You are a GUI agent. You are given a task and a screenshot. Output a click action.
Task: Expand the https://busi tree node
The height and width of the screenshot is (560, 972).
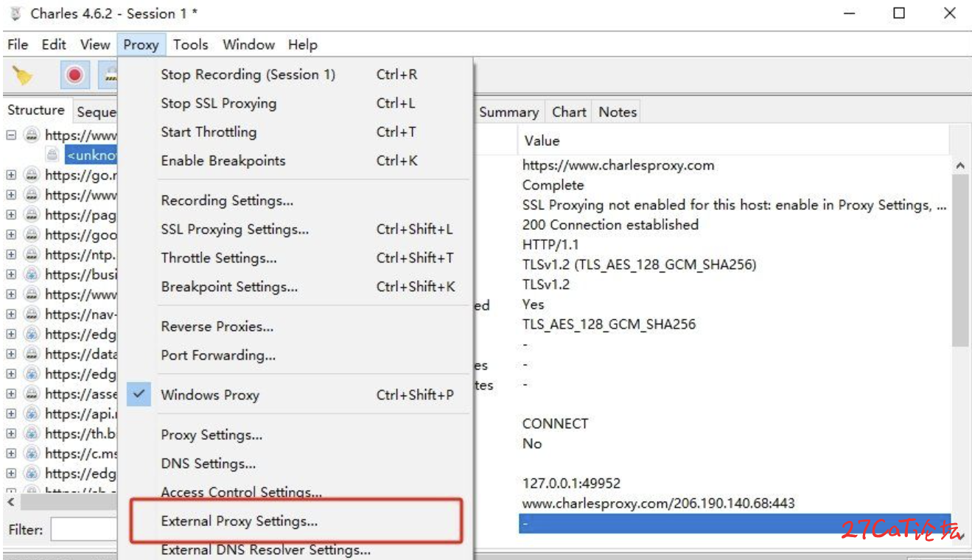[x=11, y=275]
